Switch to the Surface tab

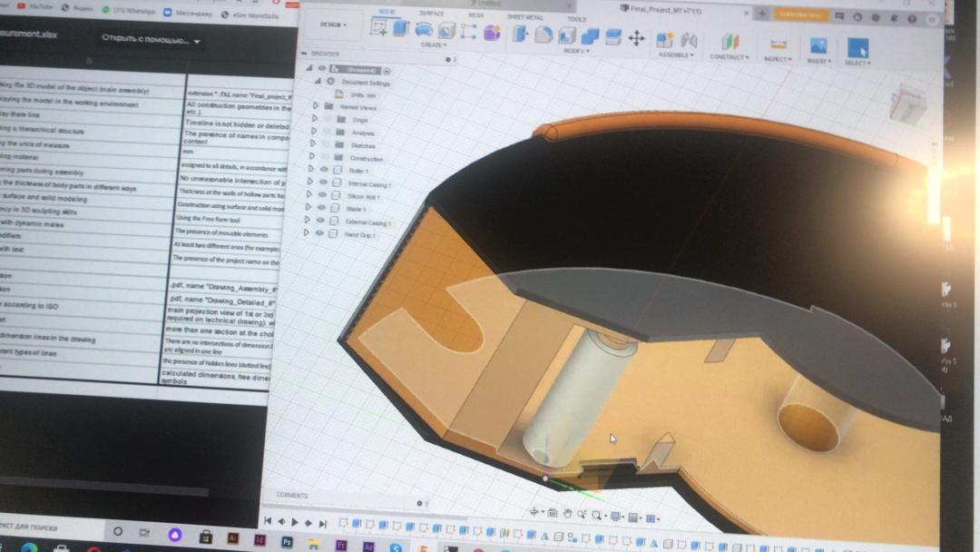click(x=432, y=14)
